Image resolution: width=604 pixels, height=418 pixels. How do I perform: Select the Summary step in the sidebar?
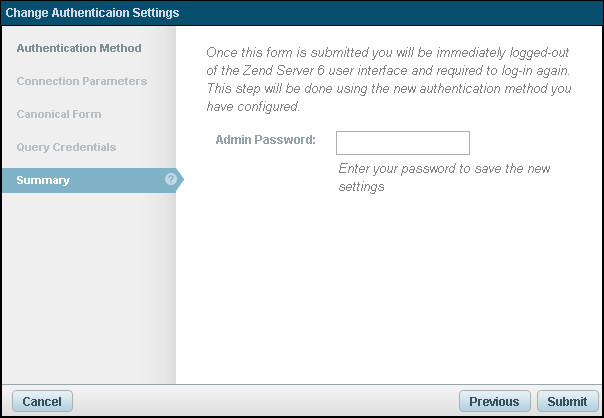[43, 180]
